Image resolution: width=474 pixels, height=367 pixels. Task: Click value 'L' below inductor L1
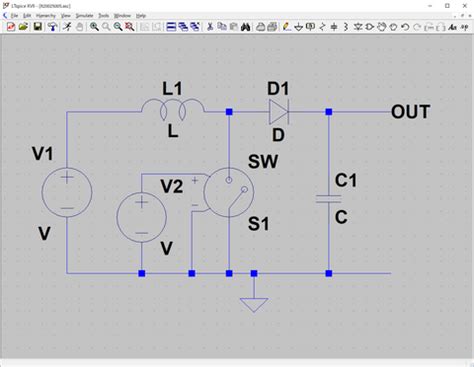173,132
